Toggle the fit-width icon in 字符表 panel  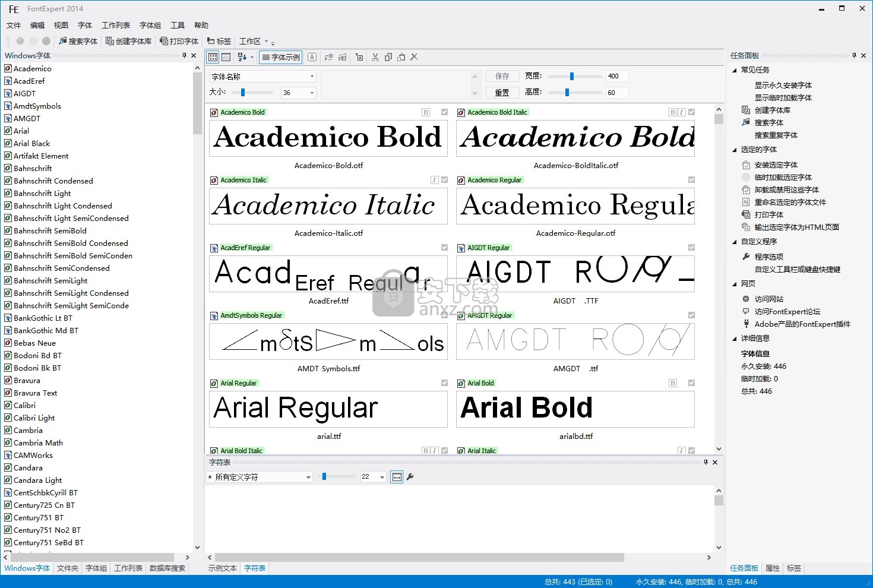[x=397, y=476]
